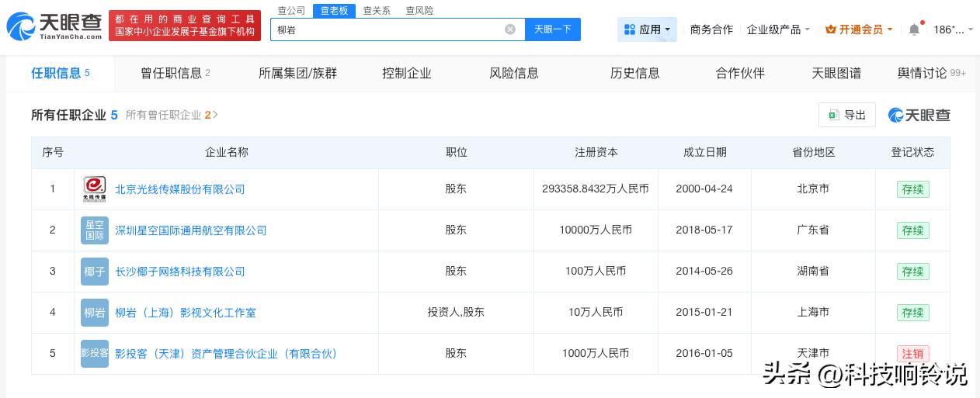Open the 所属集团/族群 tab
The height and width of the screenshot is (398, 980).
[x=297, y=73]
